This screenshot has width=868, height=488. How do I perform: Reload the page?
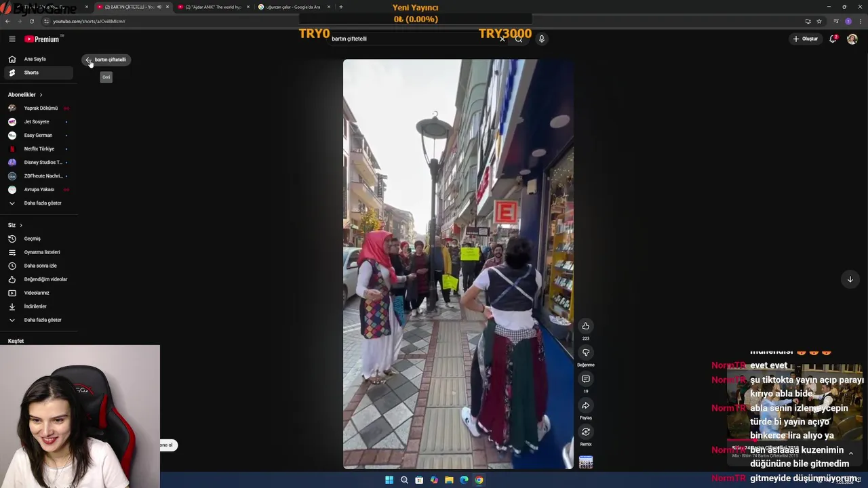tap(31, 21)
